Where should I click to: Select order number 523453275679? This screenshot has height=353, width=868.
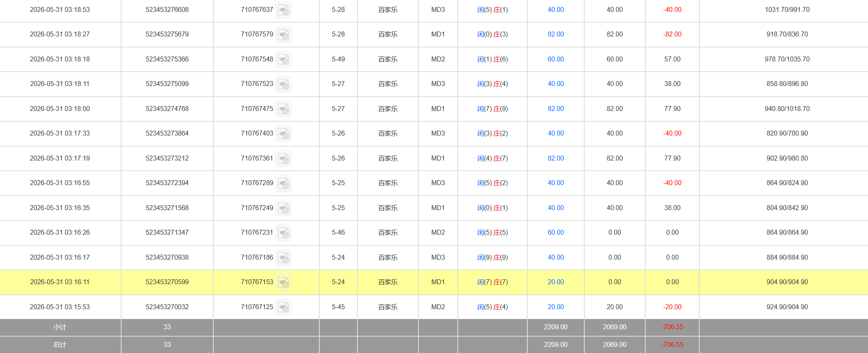tap(167, 34)
